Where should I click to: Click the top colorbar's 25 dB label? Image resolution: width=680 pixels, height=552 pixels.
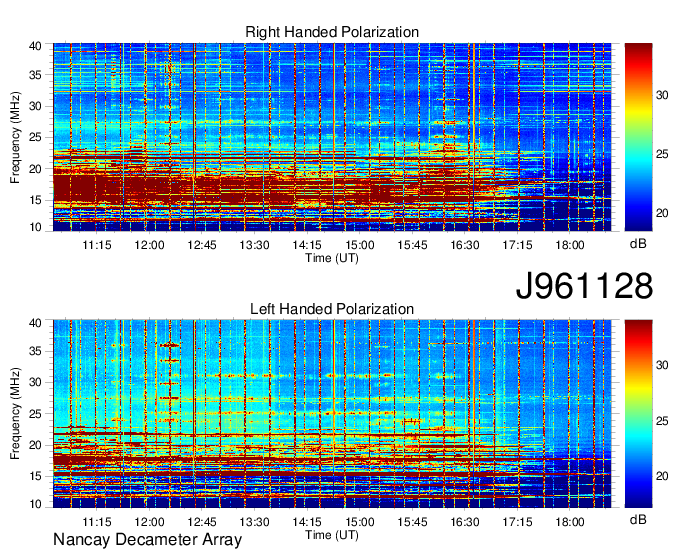pyautogui.click(x=662, y=154)
